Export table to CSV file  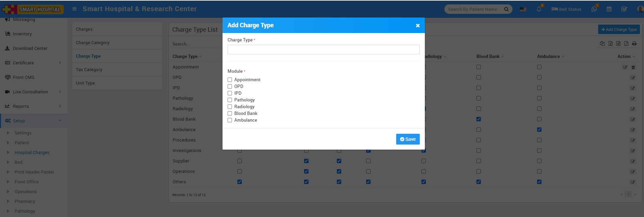click(618, 43)
